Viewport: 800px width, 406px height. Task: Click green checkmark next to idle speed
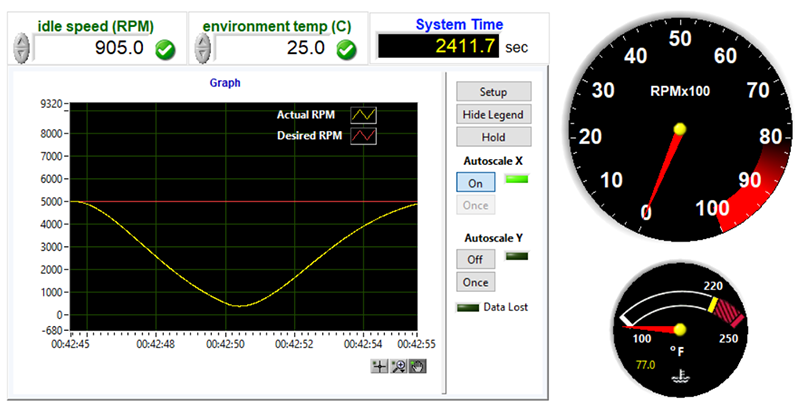165,48
